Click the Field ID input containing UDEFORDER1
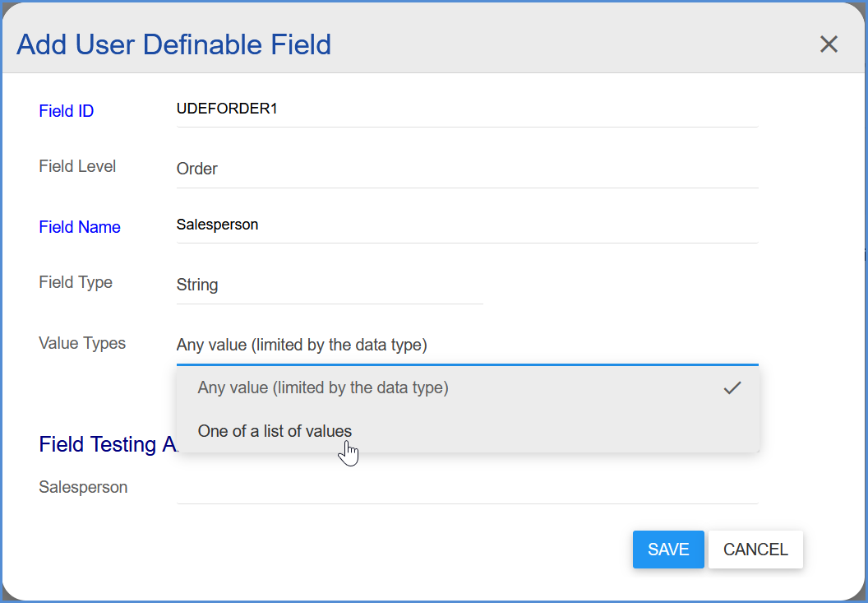 pyautogui.click(x=466, y=108)
